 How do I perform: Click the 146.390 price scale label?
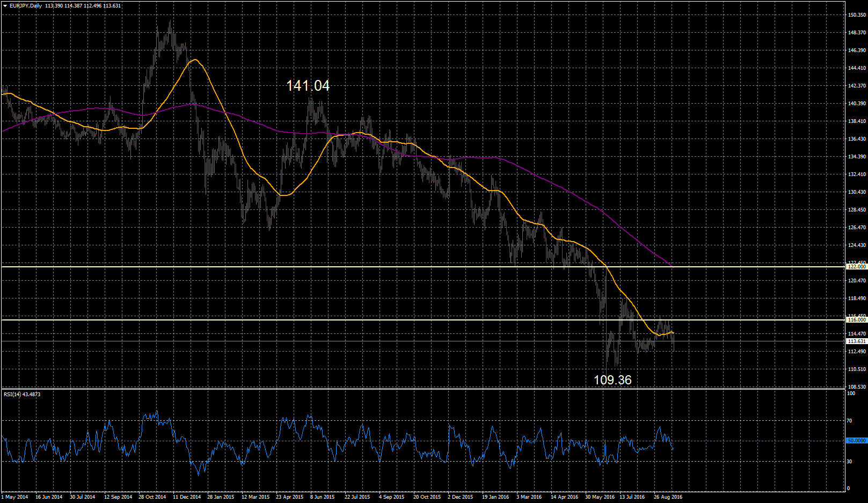point(857,50)
